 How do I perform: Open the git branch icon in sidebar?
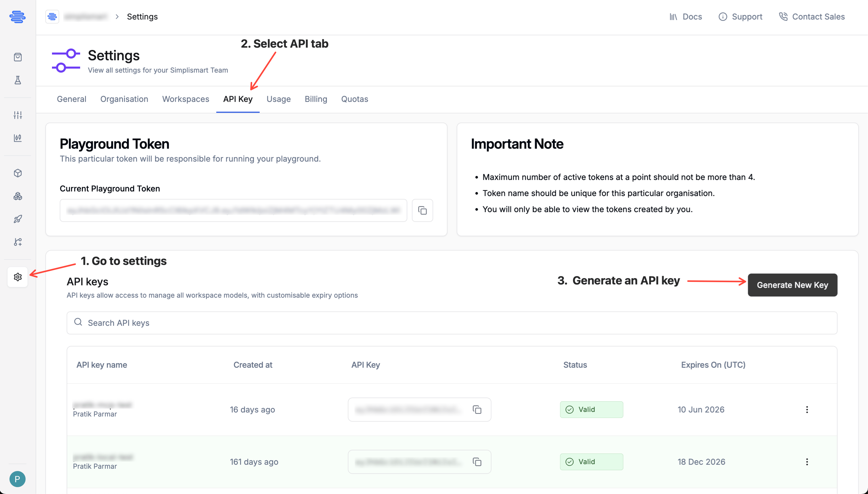[x=18, y=242]
